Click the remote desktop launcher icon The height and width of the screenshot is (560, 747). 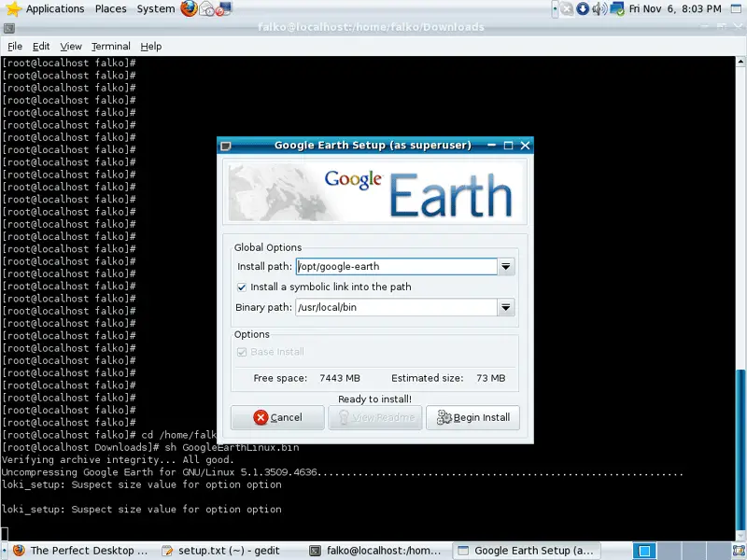(223, 9)
